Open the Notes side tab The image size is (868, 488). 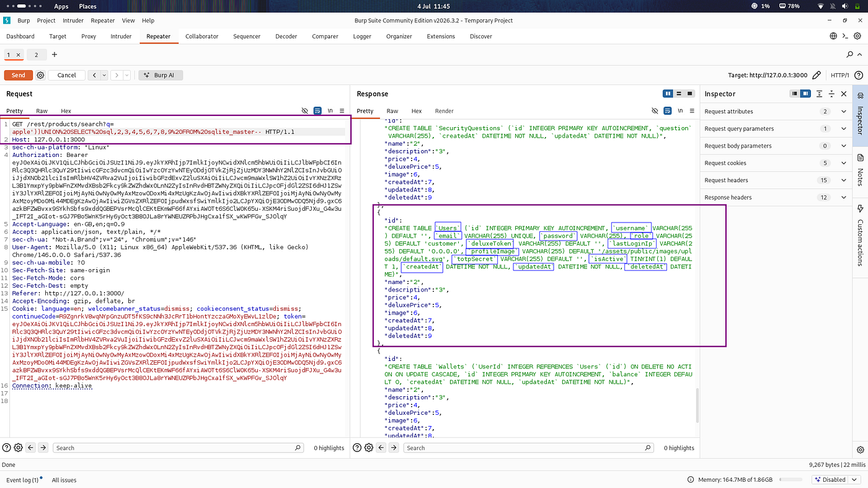(x=860, y=169)
